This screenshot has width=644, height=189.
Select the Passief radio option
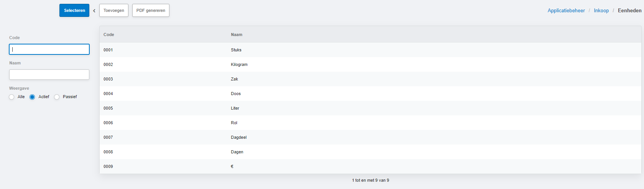click(x=57, y=97)
